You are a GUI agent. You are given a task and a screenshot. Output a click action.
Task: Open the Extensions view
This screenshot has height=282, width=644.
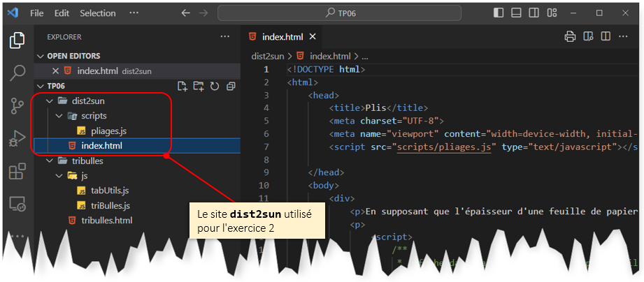pyautogui.click(x=17, y=171)
